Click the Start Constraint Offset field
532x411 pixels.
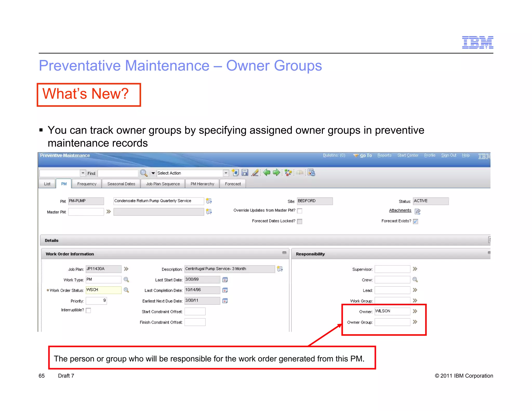195,311
